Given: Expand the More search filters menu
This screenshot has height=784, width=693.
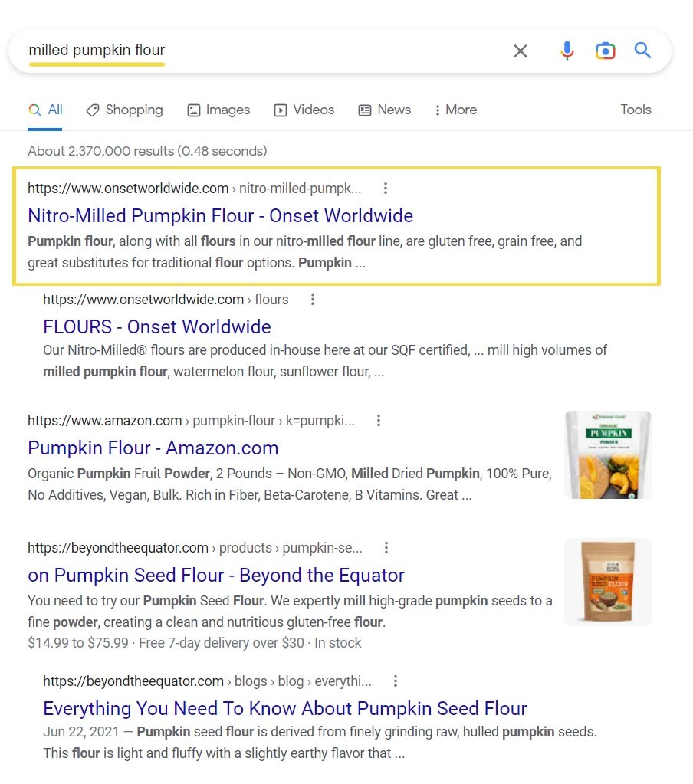Looking at the screenshot, I should (455, 110).
